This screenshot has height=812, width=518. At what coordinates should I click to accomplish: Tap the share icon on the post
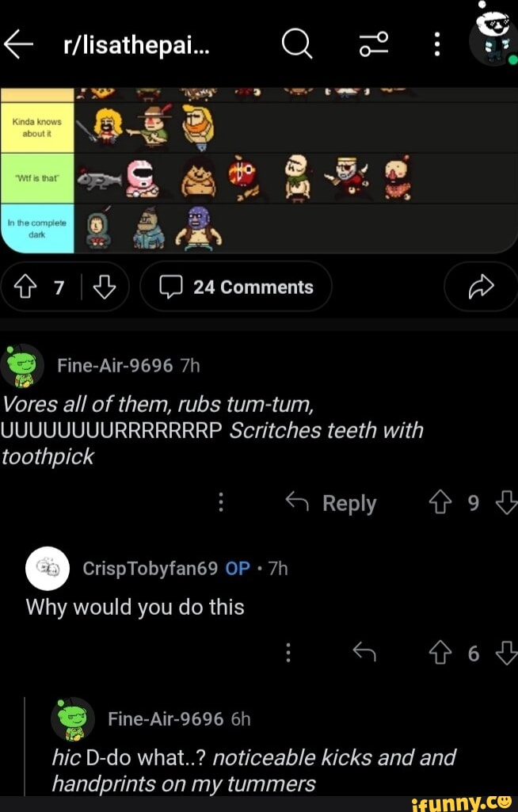pos(481,287)
